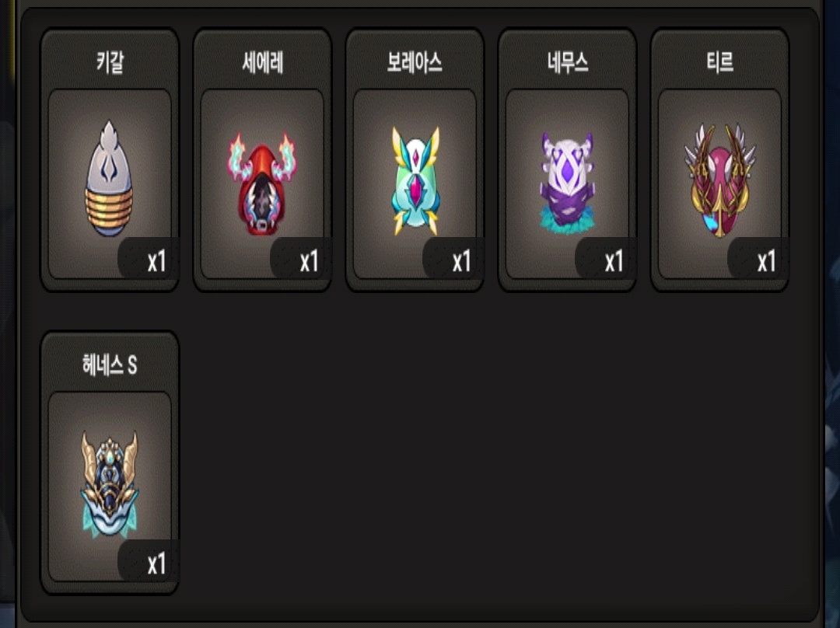Image resolution: width=840 pixels, height=628 pixels.
Task: Click the 키갈 name label
Action: (x=110, y=61)
